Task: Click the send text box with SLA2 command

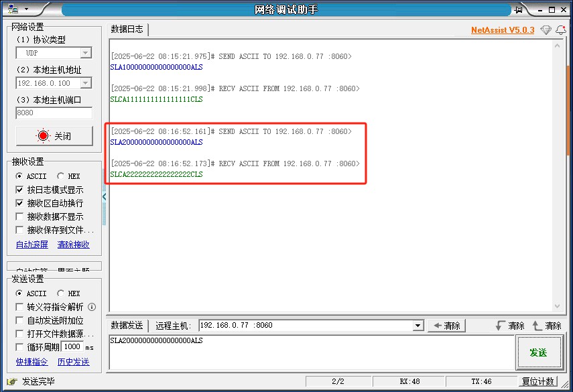Action: [x=312, y=352]
